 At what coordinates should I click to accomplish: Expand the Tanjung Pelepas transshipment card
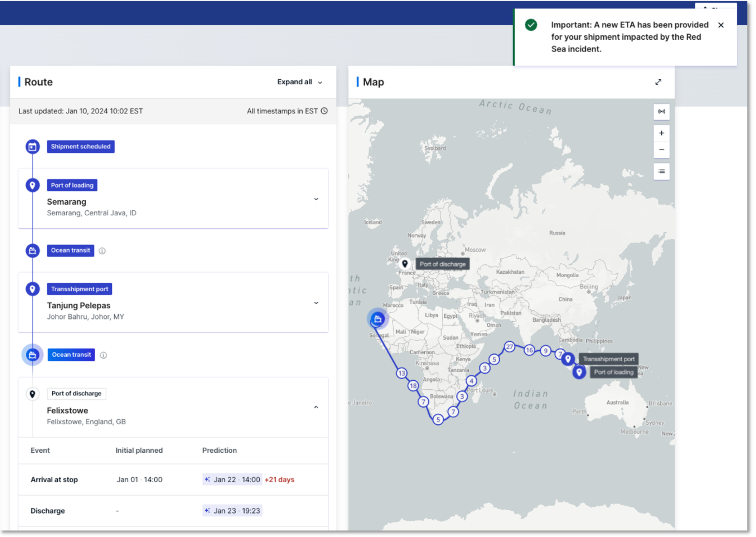pyautogui.click(x=316, y=303)
